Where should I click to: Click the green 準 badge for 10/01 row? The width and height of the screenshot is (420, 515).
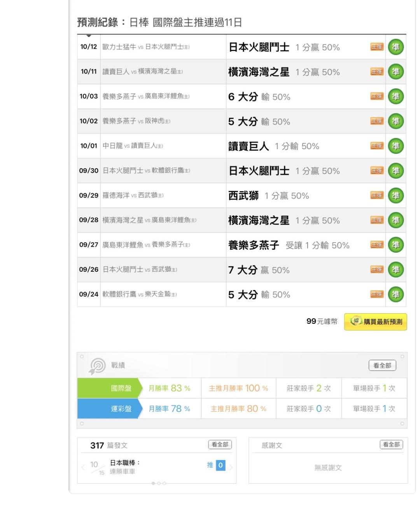396,146
